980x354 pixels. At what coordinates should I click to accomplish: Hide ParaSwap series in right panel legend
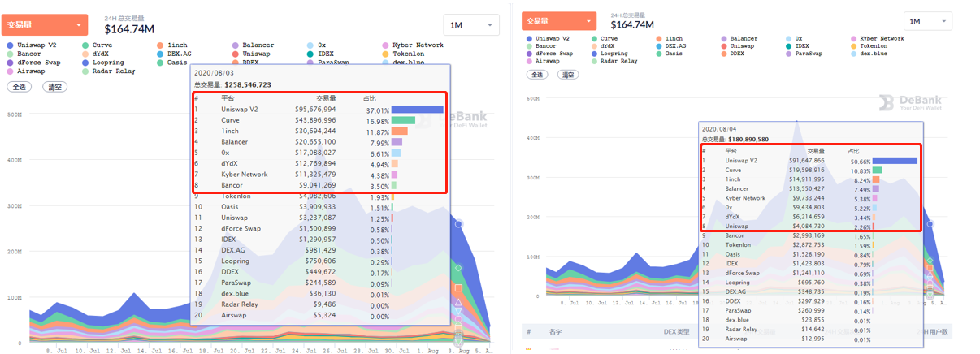tap(804, 54)
